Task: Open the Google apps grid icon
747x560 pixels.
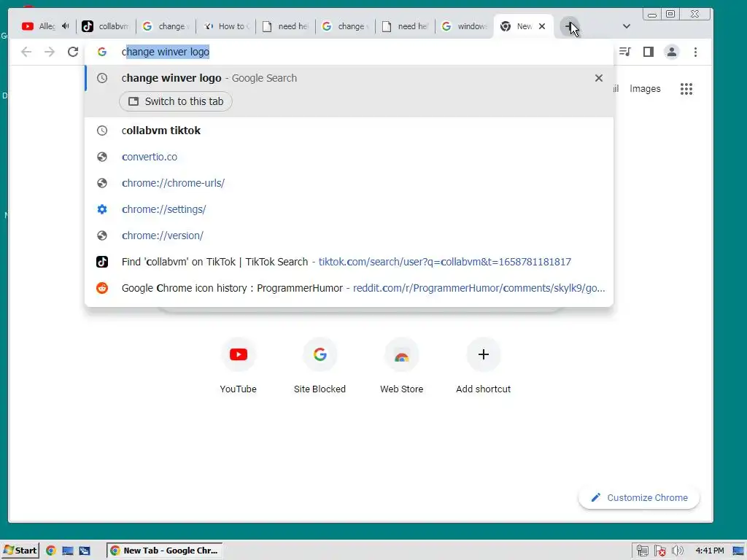Action: (x=686, y=88)
